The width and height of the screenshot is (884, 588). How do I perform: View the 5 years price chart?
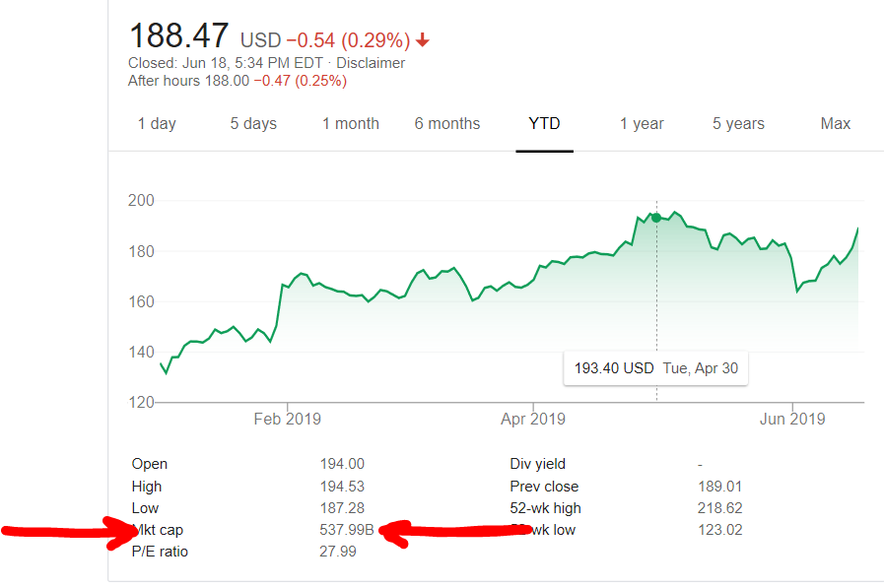click(738, 124)
